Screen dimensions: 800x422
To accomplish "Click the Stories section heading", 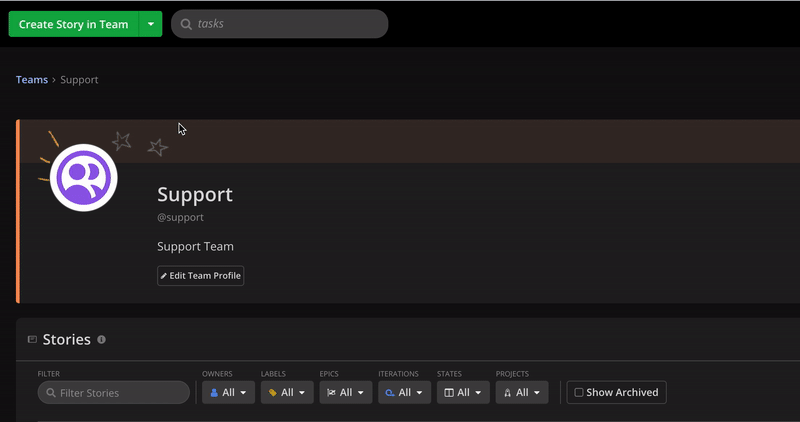I will click(x=67, y=339).
